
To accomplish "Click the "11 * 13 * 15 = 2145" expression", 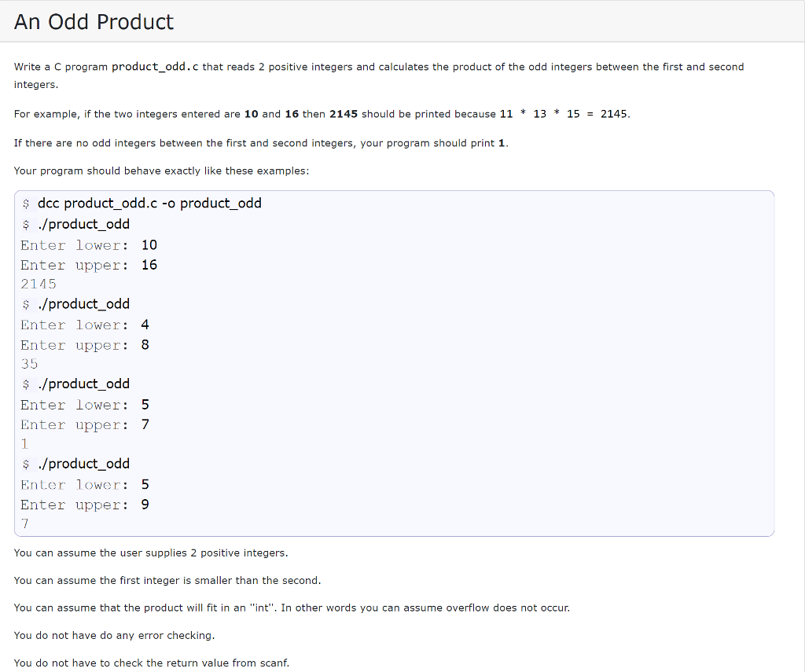I will [564, 114].
